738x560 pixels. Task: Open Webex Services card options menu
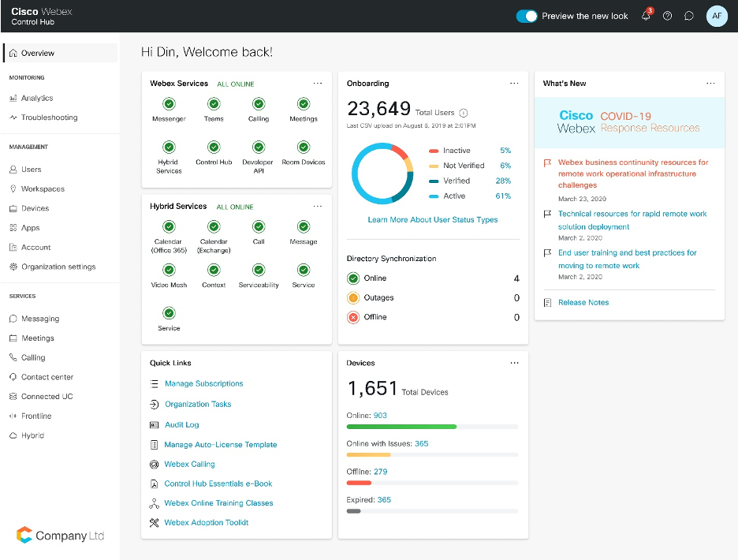[318, 83]
